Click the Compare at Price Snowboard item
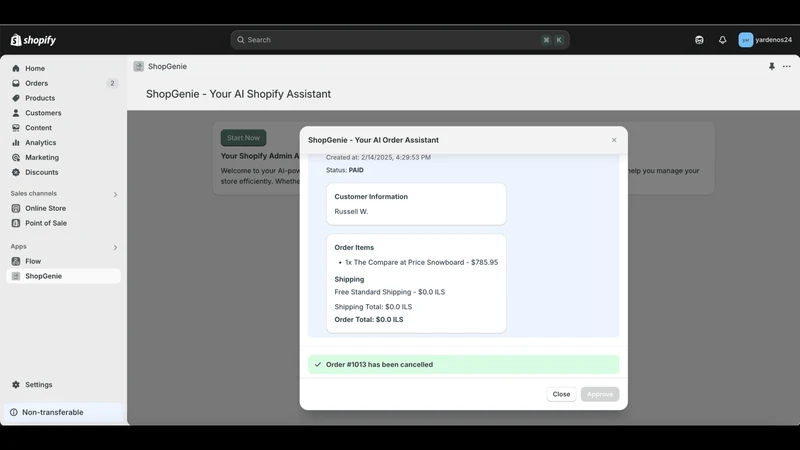Image resolution: width=800 pixels, height=450 pixels. pos(421,262)
